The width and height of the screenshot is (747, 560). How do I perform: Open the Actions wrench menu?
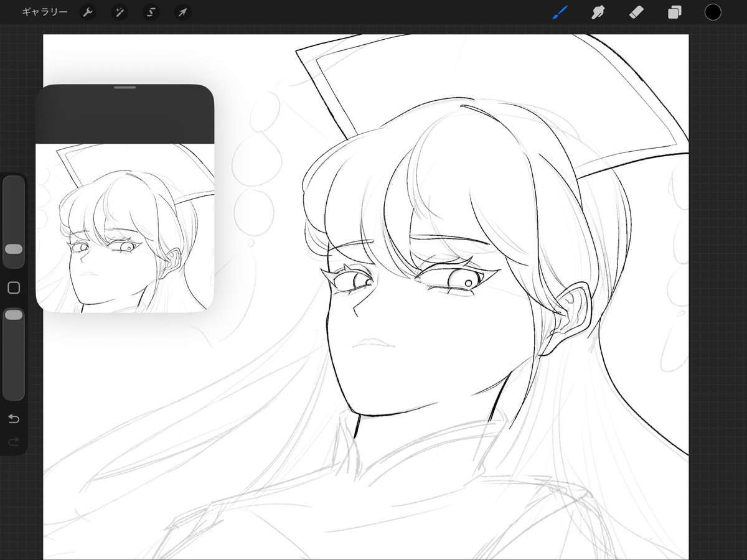(x=88, y=12)
